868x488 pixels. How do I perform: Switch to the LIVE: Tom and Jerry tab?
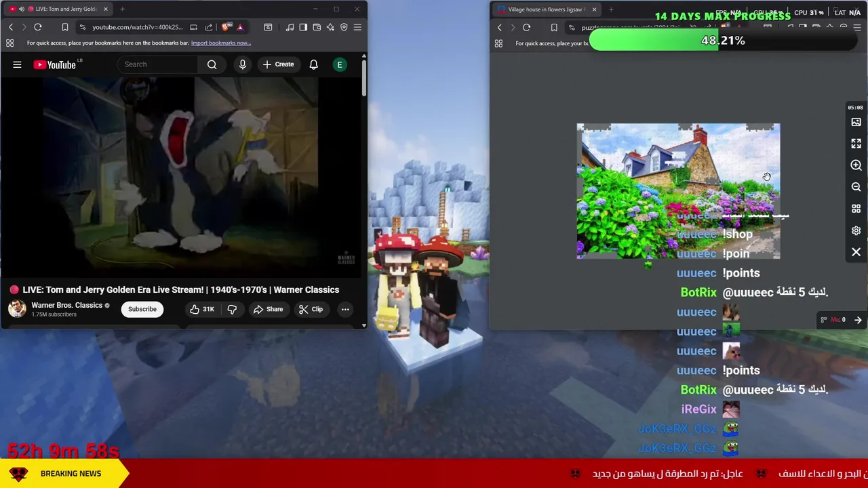[58, 9]
